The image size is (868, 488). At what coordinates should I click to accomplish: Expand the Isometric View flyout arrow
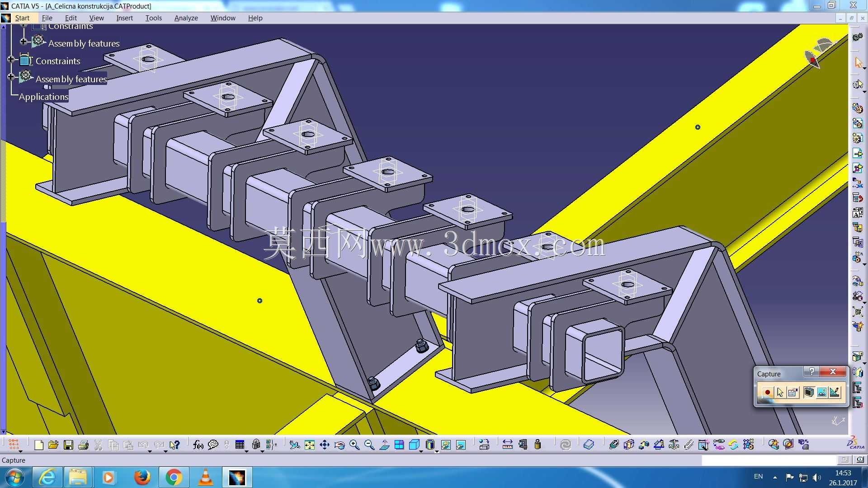(421, 451)
